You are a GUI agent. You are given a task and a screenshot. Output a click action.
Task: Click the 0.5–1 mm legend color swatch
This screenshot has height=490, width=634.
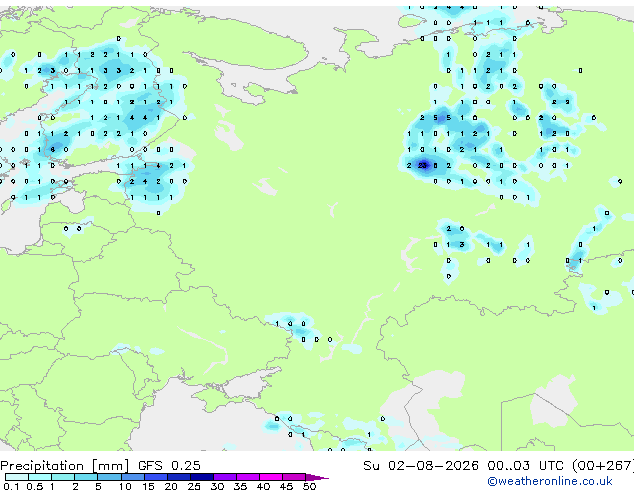40,477
